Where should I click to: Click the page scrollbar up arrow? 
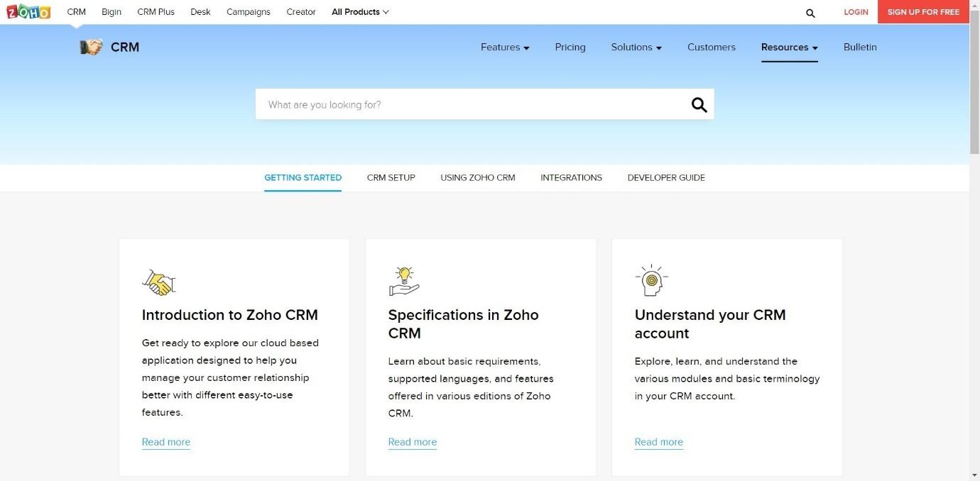point(974,6)
